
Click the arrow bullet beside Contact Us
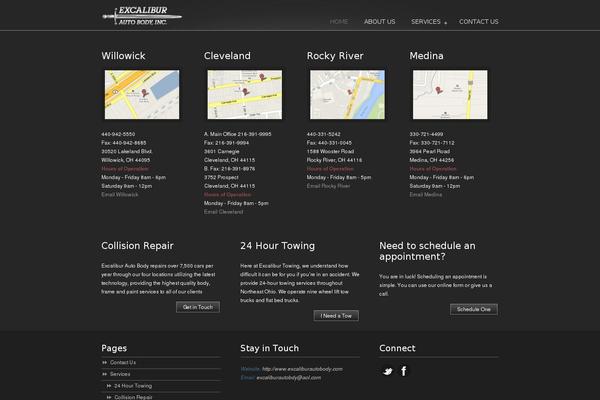104,362
